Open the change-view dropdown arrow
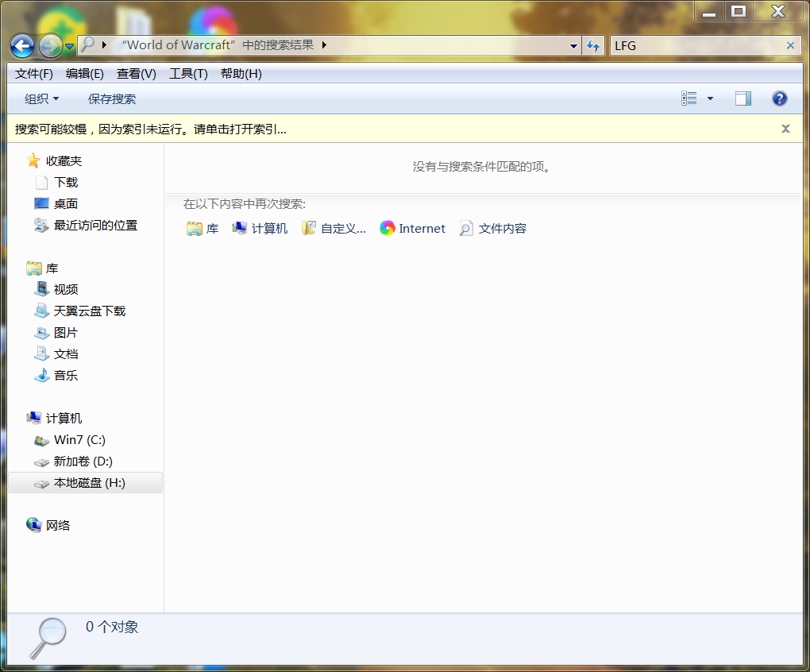The image size is (810, 672). 709,98
